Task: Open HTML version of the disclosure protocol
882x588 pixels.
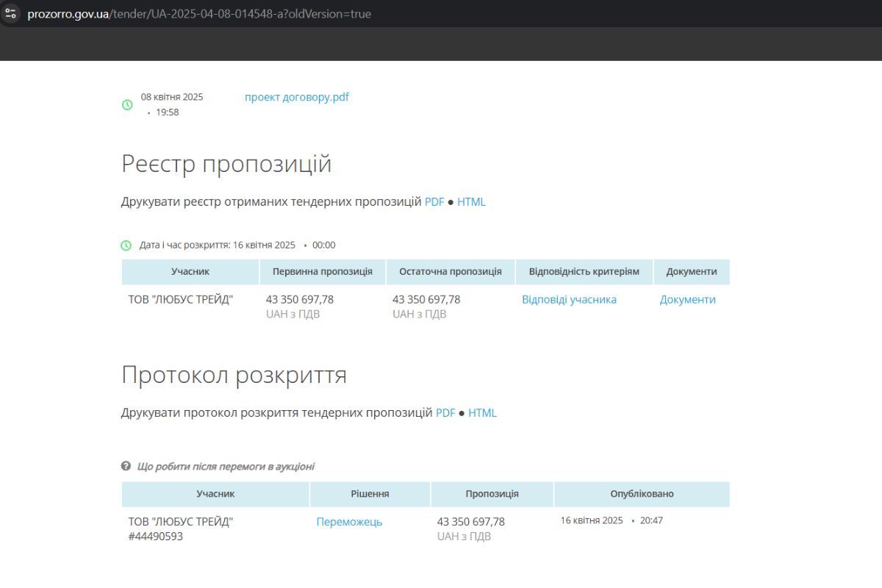Action: pos(482,412)
